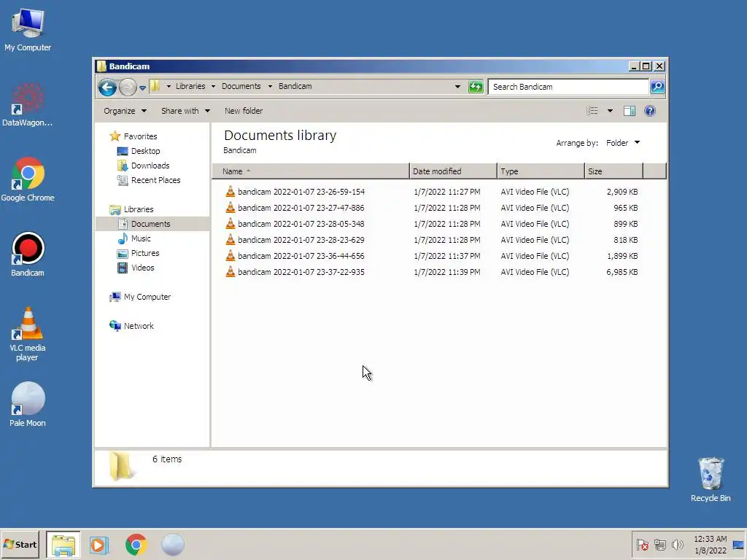747x560 pixels.
Task: Click the My Computer desktop icon
Action: click(x=28, y=29)
